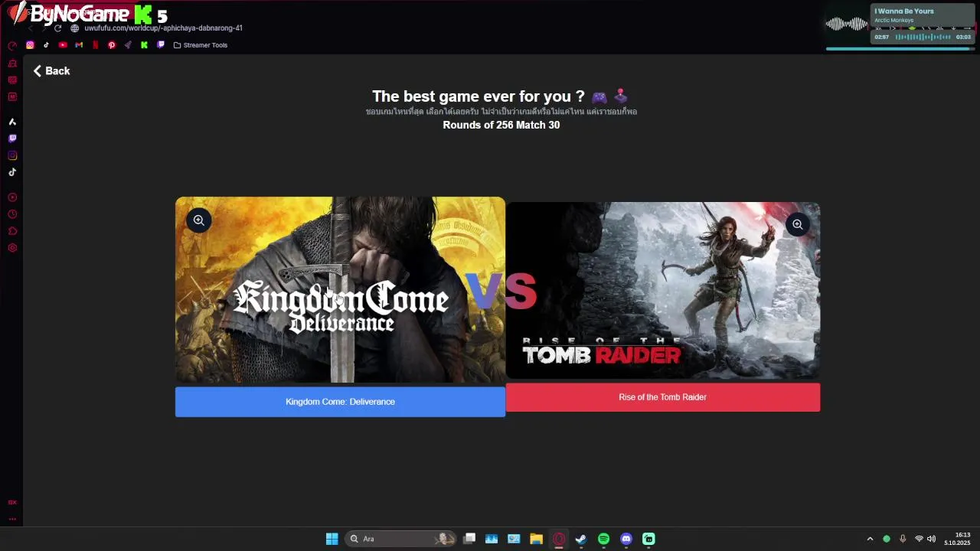Open the clock and date in taskbar

[957, 539]
